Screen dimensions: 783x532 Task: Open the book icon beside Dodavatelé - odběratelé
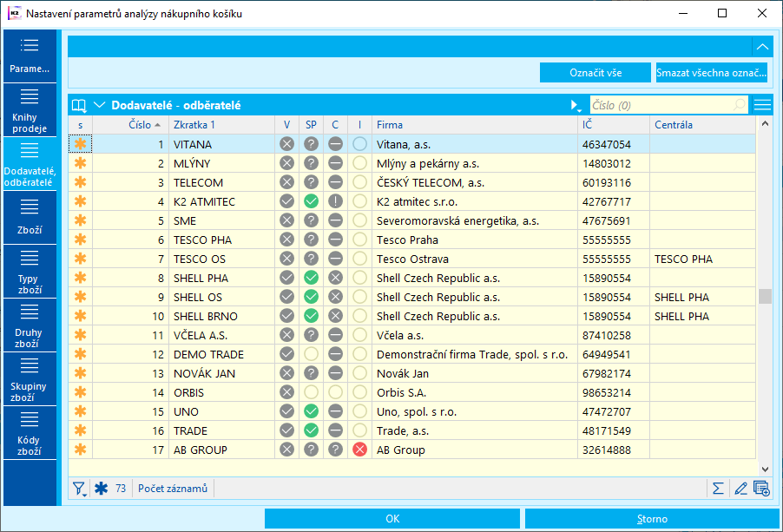(x=79, y=105)
